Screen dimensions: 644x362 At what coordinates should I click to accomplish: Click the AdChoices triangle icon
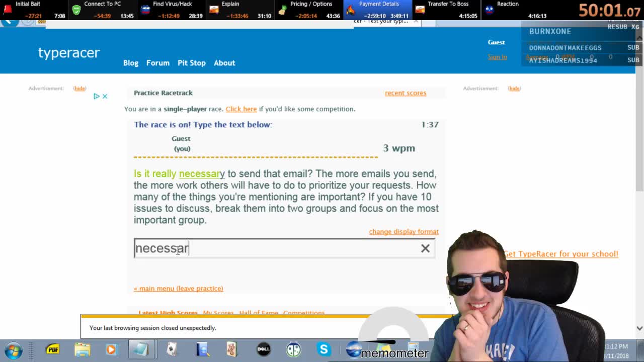coord(96,96)
